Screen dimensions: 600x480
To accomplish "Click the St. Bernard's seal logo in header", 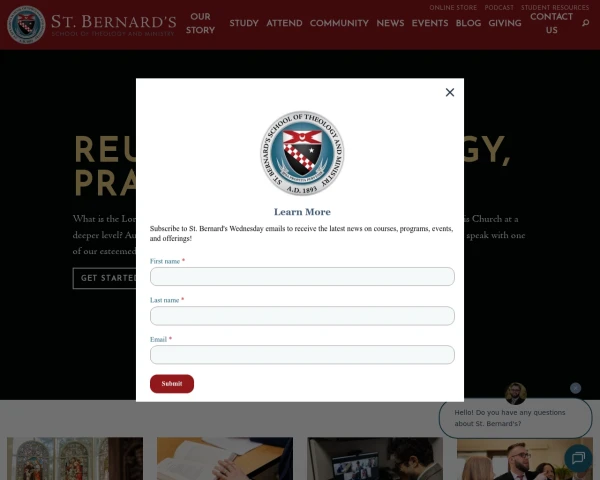I will coord(26,24).
